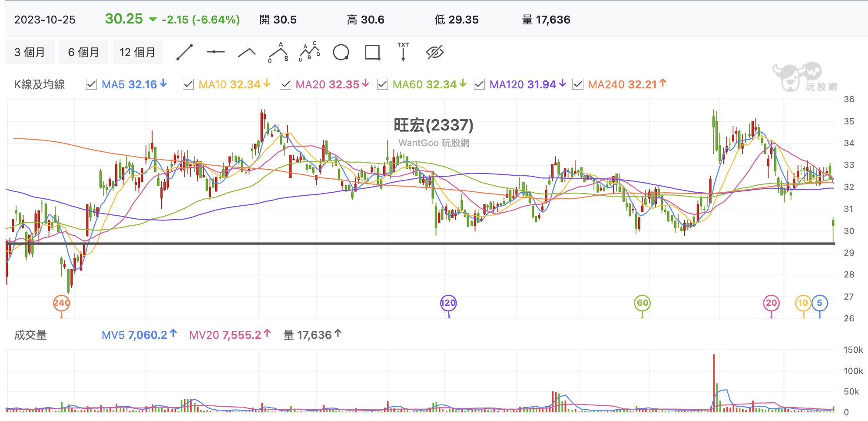This screenshot has width=868, height=421.
Task: Click the MA5 32.16 label
Action: pos(129,84)
